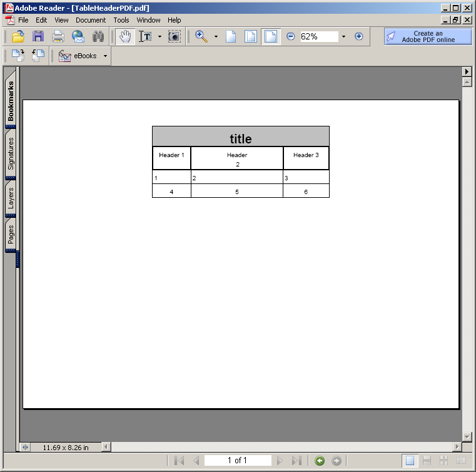Decrease zoom with the minus button
Image resolution: width=476 pixels, height=472 pixels.
click(290, 36)
